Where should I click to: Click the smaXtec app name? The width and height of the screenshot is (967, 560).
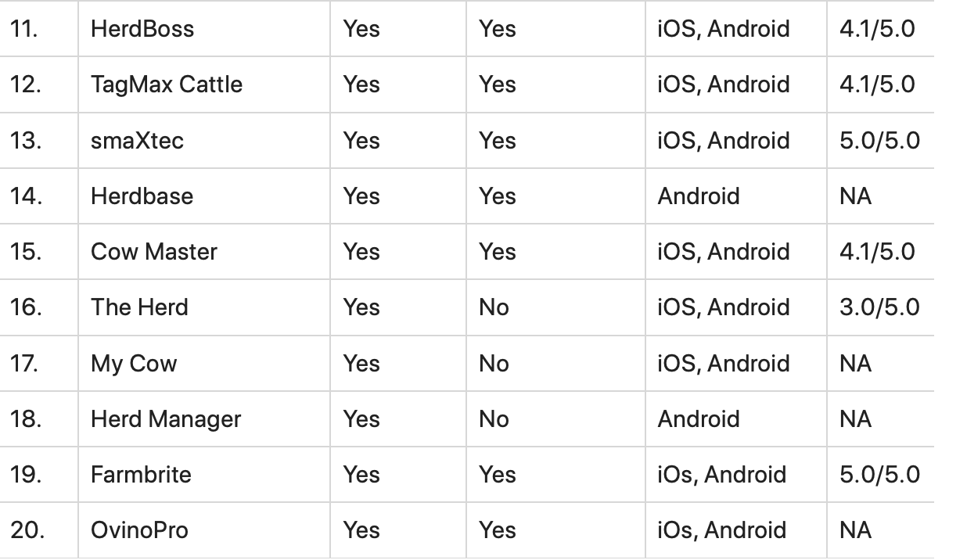(x=137, y=141)
